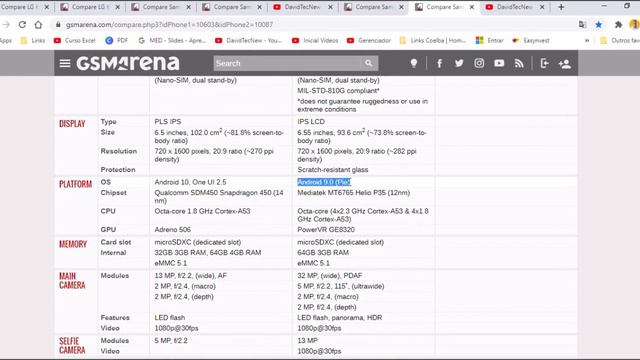Close the first DavidTecNew tab
This screenshot has height=360, width=640.
coord(330,7)
